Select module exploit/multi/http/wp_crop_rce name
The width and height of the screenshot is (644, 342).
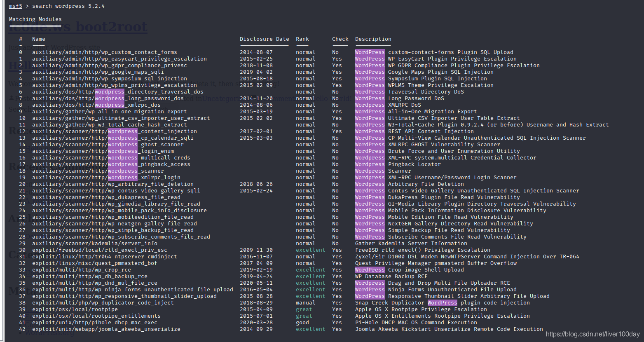[82, 270]
